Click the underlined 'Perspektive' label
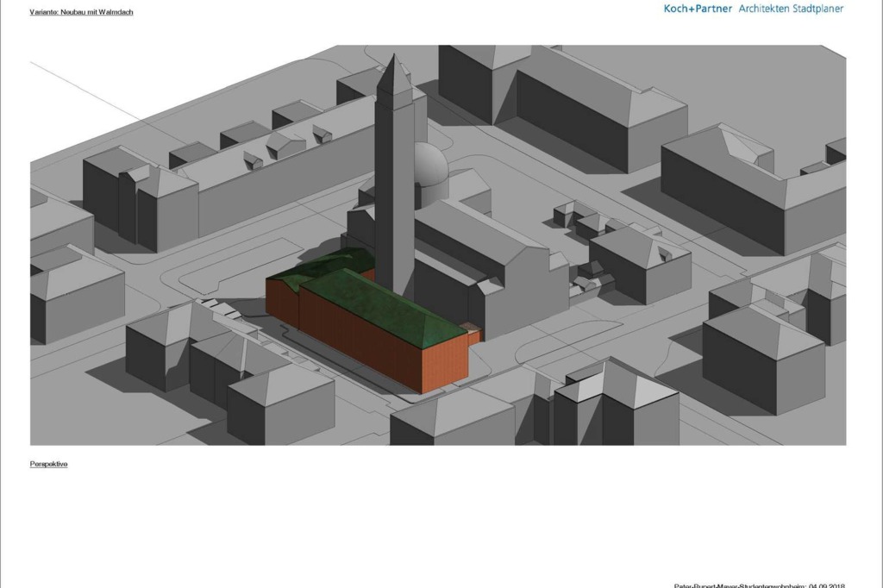Screen dimensions: 883x588 click(48, 464)
